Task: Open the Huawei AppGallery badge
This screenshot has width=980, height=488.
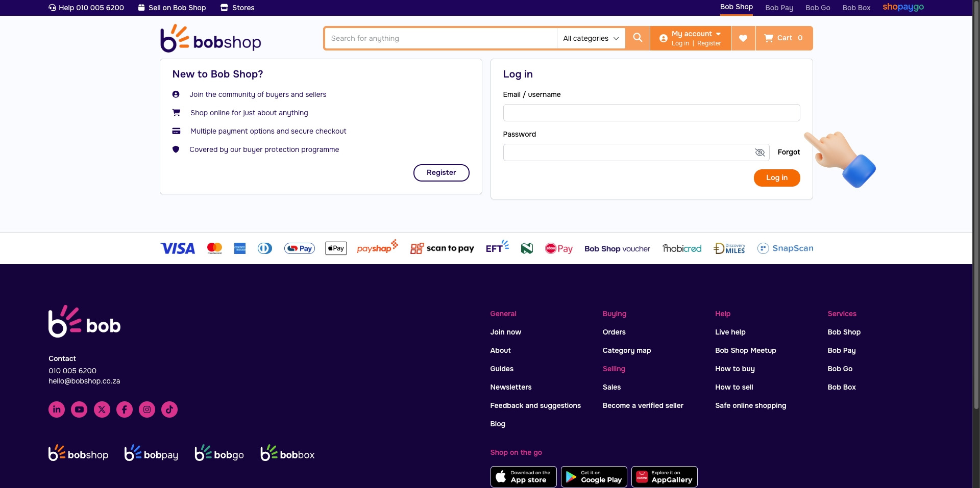Action: pyautogui.click(x=665, y=477)
